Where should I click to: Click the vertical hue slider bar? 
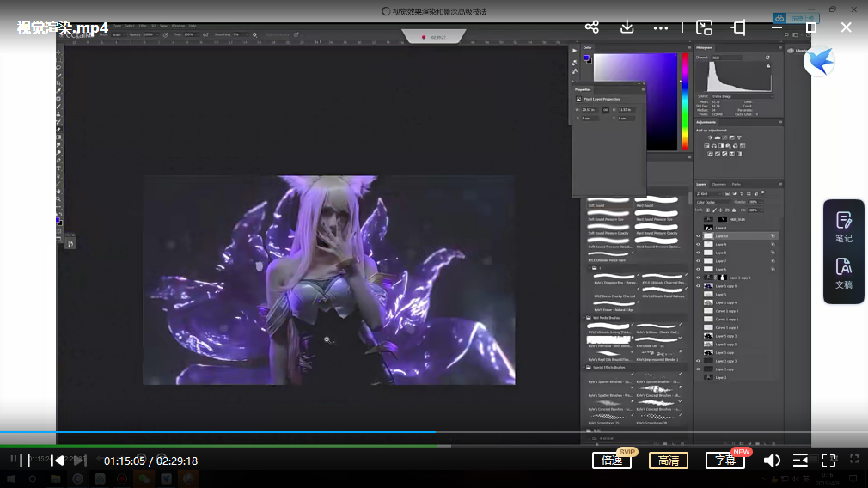pyautogui.click(x=685, y=101)
